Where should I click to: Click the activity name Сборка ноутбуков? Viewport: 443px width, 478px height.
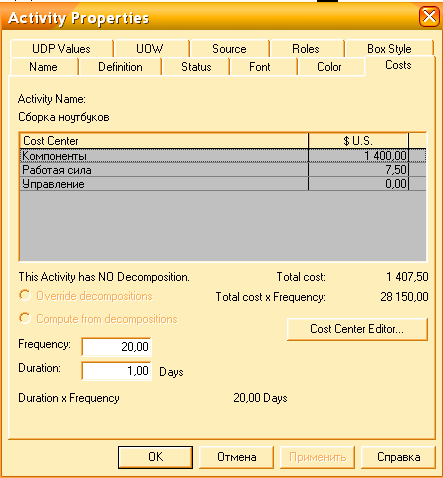(64, 117)
